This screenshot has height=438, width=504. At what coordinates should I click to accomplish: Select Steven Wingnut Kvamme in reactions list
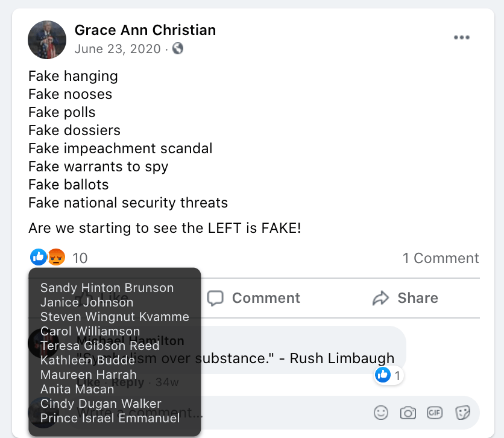click(115, 317)
